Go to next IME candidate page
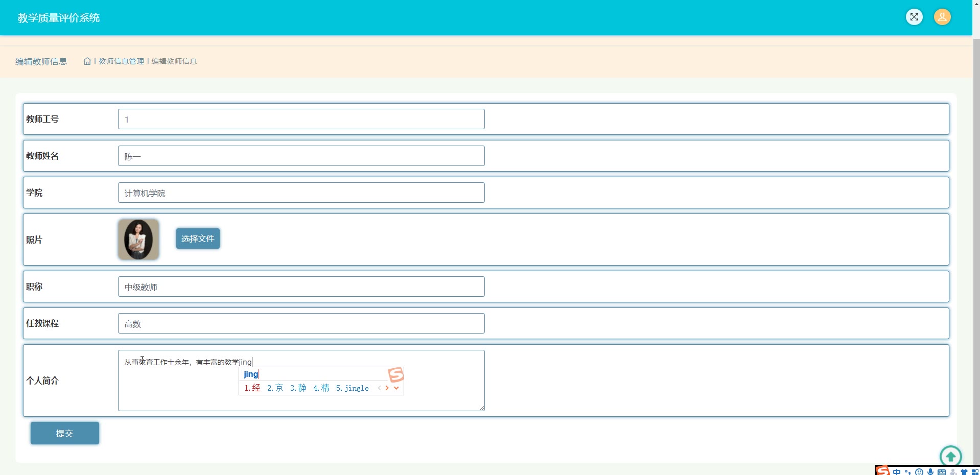The width and height of the screenshot is (980, 475). pos(387,388)
